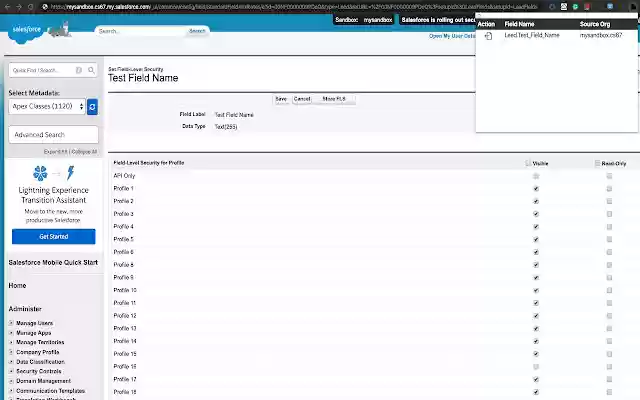Screen dimensions: 640x400
Task: Click the top Search button
Action: click(x=197, y=31)
